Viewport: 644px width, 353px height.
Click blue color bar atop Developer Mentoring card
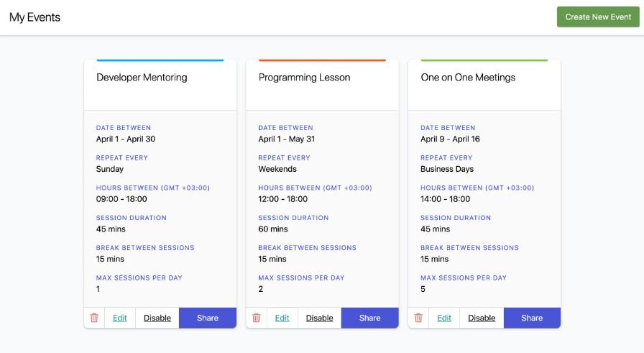[x=160, y=60]
